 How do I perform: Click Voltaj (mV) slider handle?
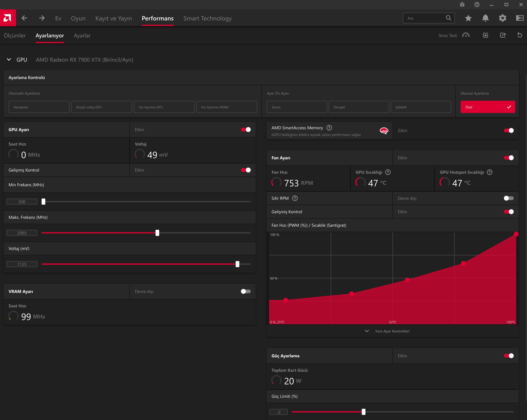click(237, 264)
